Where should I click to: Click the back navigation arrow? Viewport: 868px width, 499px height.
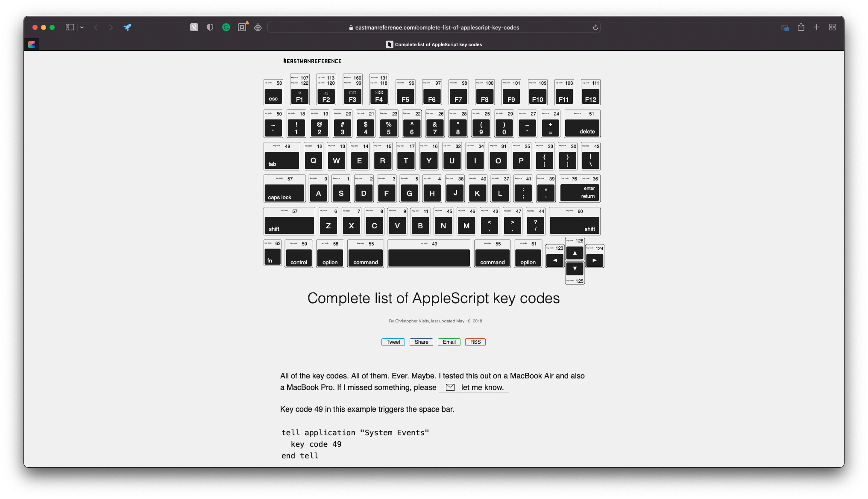click(x=96, y=27)
